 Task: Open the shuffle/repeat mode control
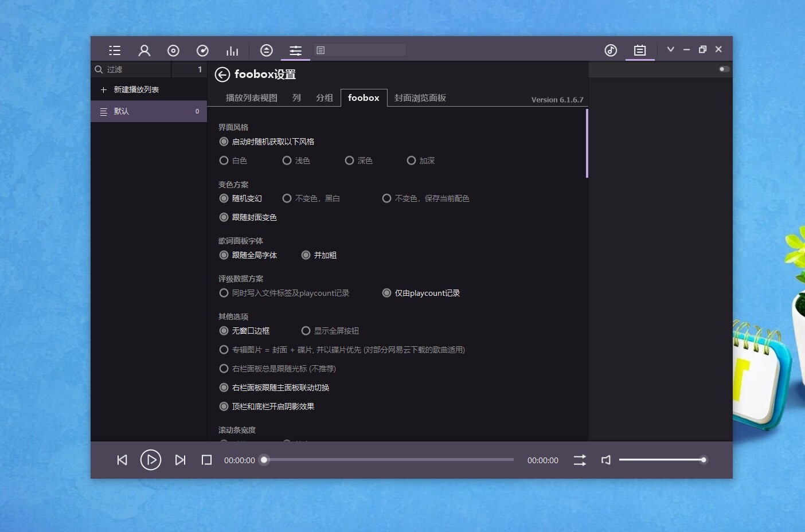579,460
